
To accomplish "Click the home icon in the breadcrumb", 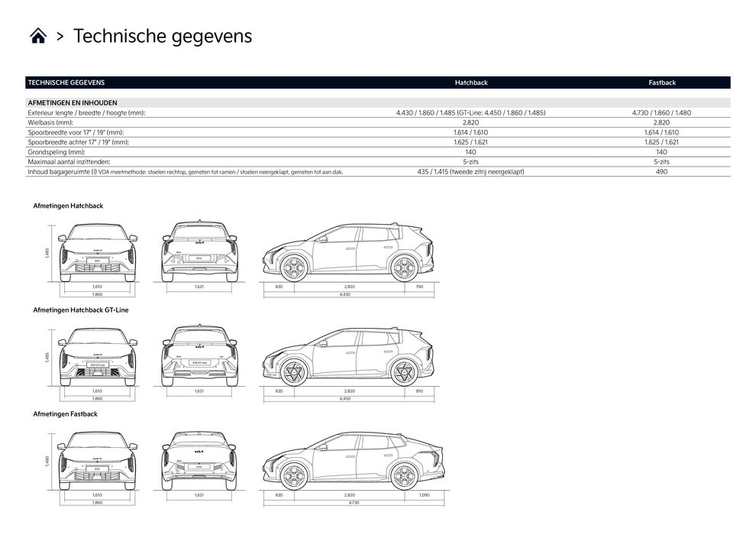I will (37, 36).
